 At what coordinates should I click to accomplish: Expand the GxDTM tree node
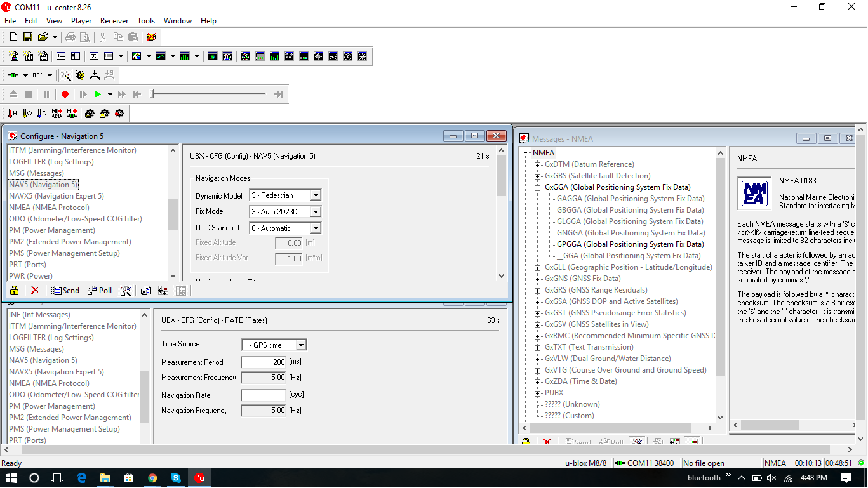(538, 164)
